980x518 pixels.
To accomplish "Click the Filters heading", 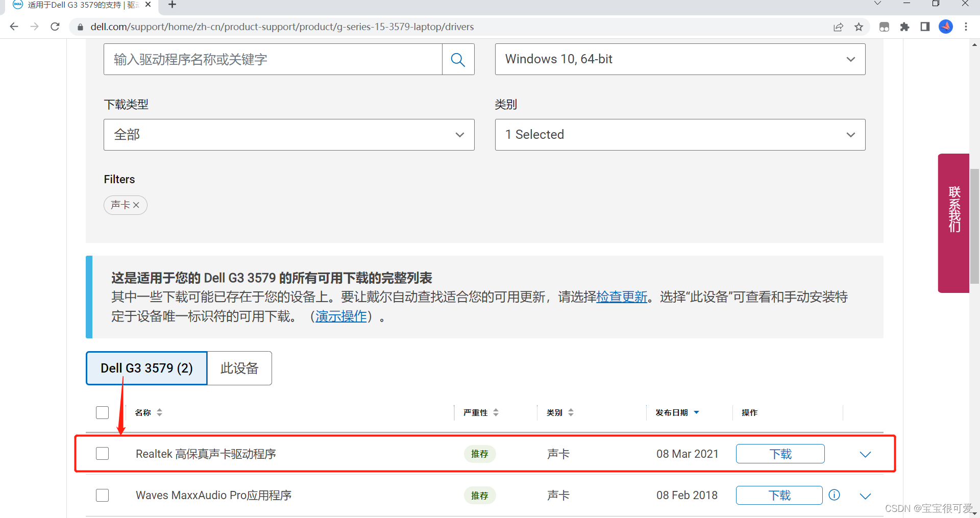I will 119,179.
